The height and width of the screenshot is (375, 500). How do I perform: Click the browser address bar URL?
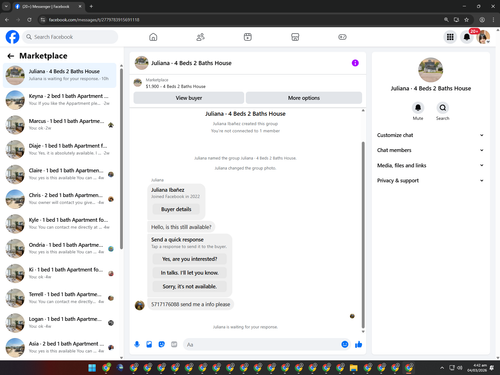(94, 20)
